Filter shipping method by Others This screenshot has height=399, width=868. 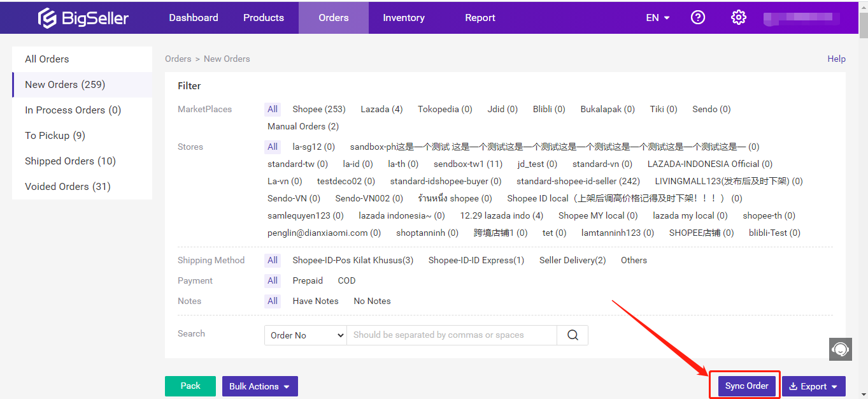pyautogui.click(x=634, y=261)
